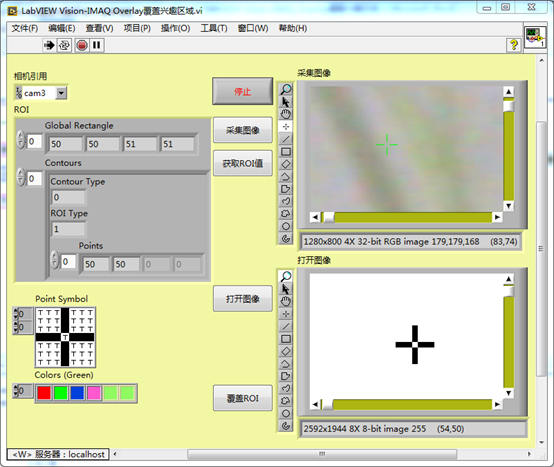Click the Run Continuously toolbar icon

point(64,45)
